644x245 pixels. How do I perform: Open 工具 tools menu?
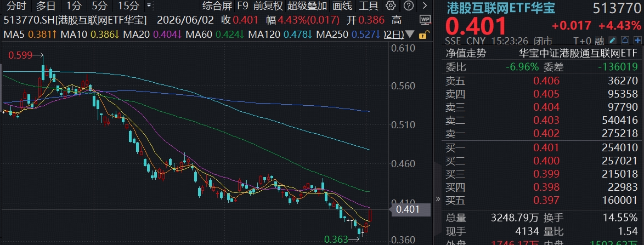click(x=369, y=5)
